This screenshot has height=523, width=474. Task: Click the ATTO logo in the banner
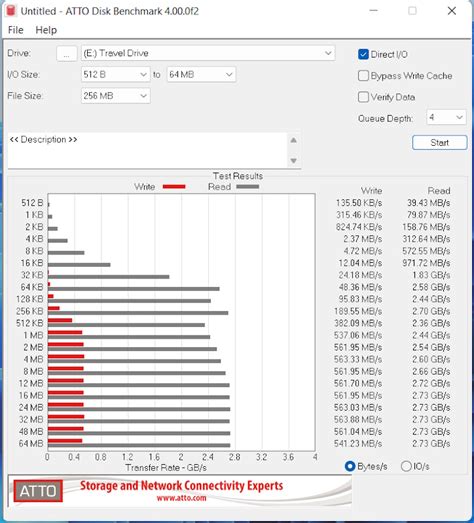38,491
